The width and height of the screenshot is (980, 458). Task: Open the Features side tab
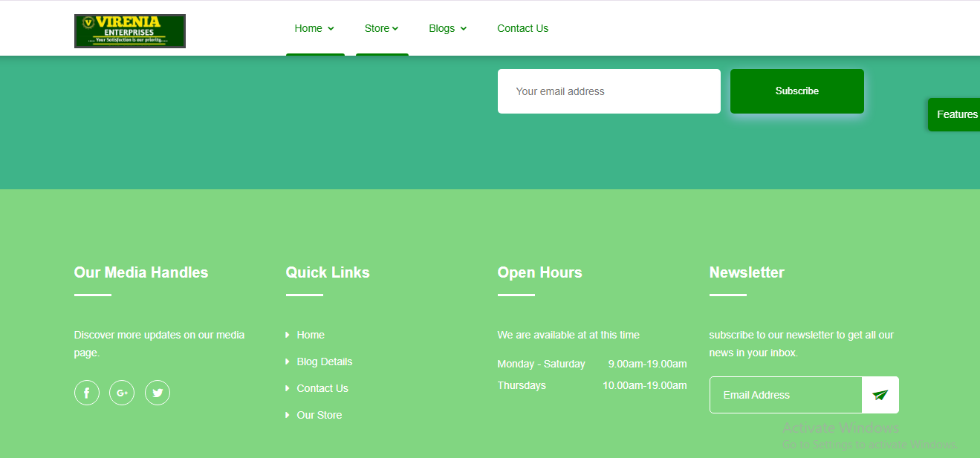[x=956, y=114]
